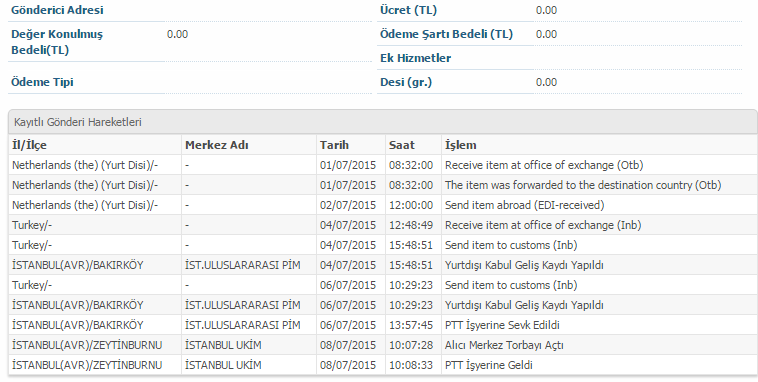Select the Alıcı Merkez Torbayı Açtı row
Image resolution: width=758 pixels, height=382 pixels.
(x=382, y=345)
